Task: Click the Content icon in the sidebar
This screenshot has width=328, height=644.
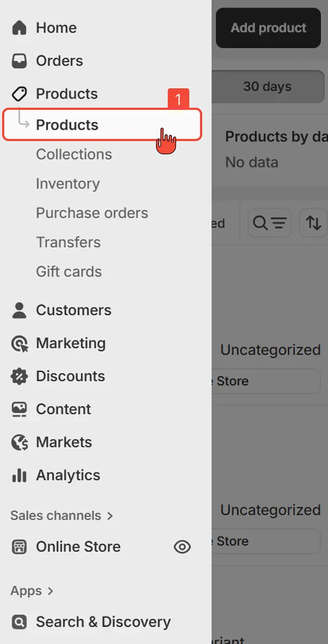Action: coord(18,409)
